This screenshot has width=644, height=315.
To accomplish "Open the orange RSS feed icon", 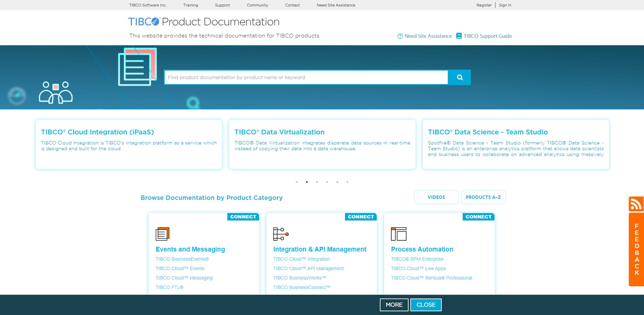I will point(636,204).
